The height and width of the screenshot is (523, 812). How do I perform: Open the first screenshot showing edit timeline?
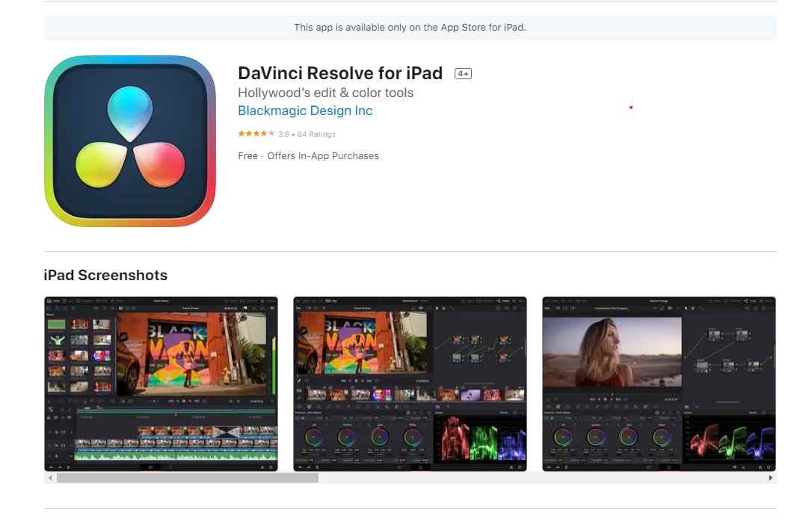pyautogui.click(x=161, y=384)
